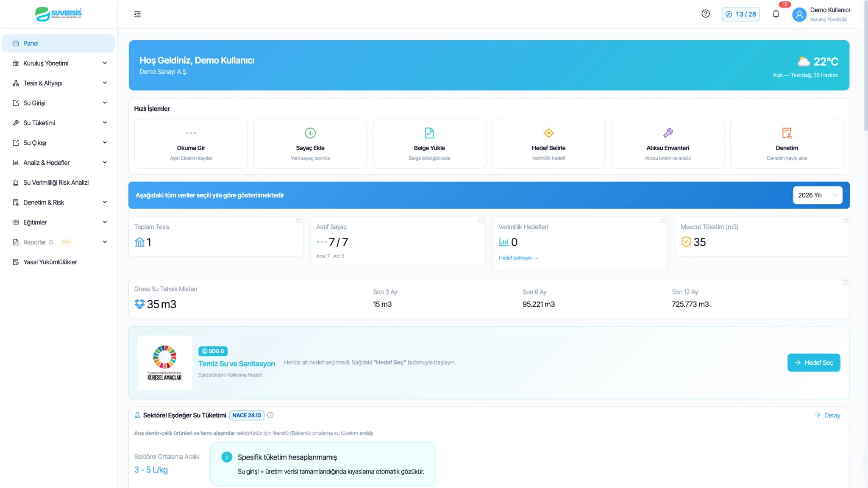The width and height of the screenshot is (868, 488).
Task: Click the Mevcut Tüketim info icon
Action: [x=845, y=221]
